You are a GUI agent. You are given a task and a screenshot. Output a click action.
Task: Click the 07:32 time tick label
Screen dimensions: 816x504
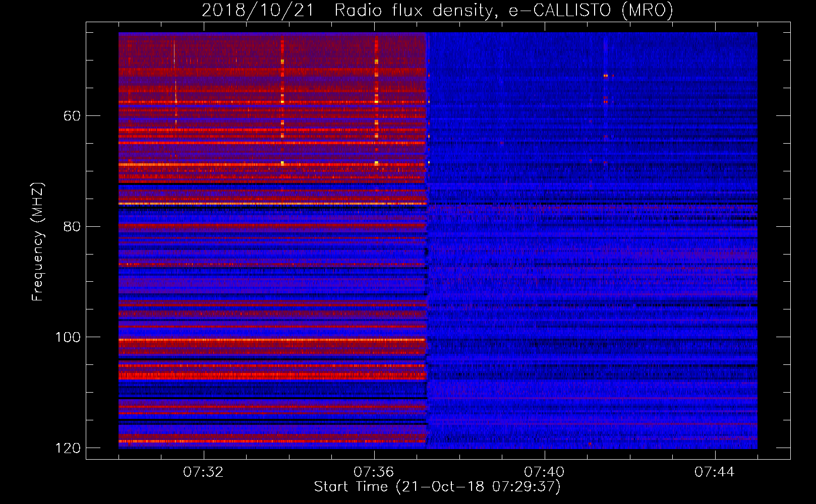pos(203,472)
